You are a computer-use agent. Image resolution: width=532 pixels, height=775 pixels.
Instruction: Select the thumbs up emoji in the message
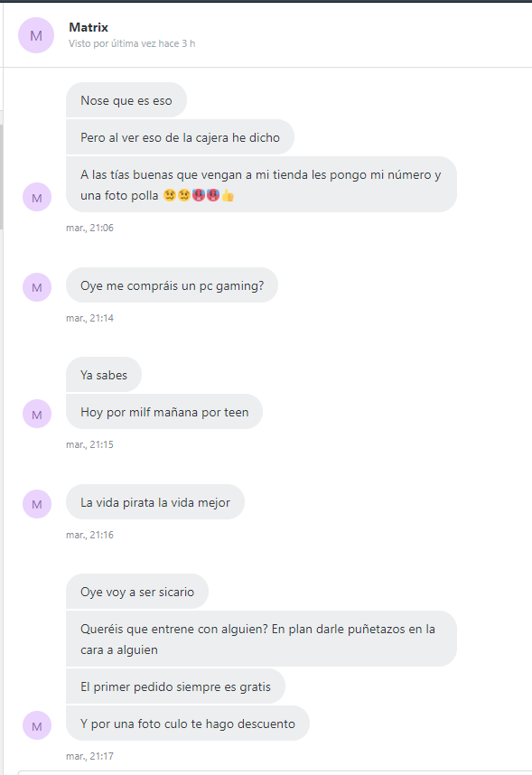click(228, 196)
